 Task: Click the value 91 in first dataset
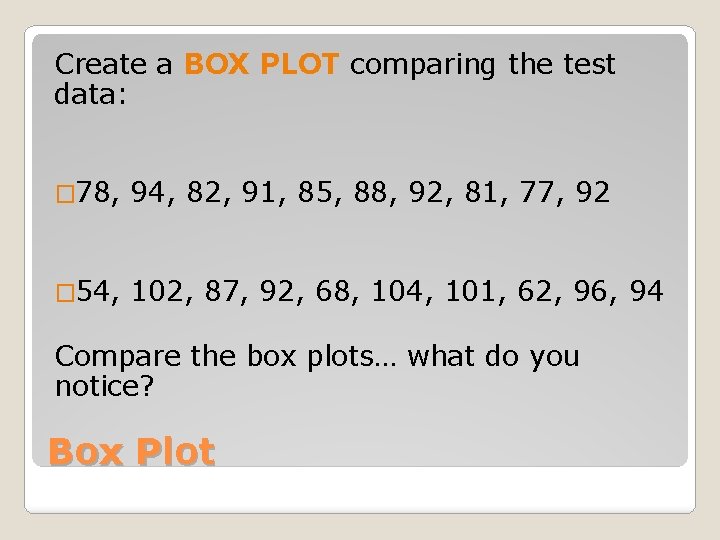click(259, 192)
